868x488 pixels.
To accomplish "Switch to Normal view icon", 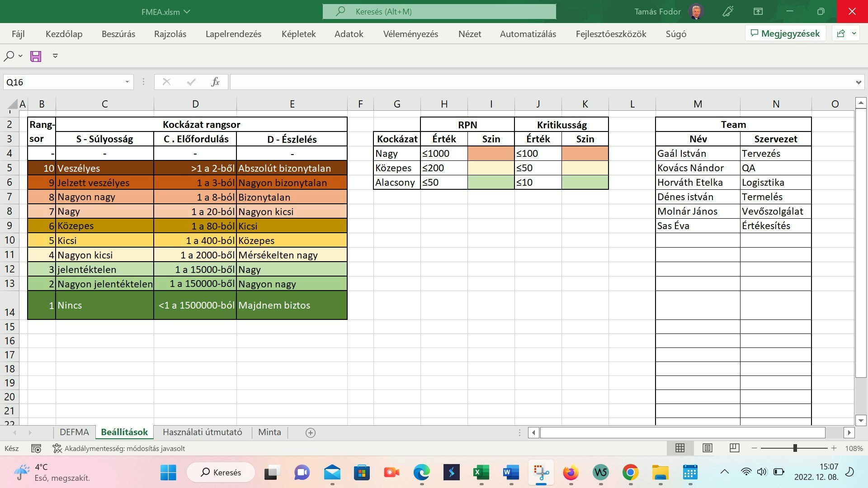I will pyautogui.click(x=680, y=448).
